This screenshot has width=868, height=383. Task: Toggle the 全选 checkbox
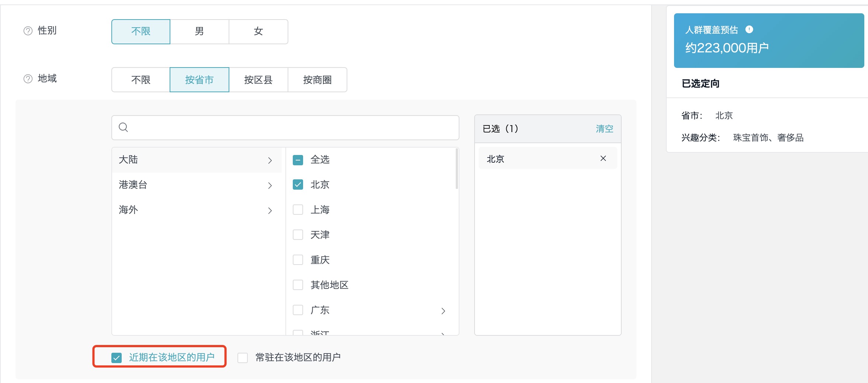[x=298, y=160]
